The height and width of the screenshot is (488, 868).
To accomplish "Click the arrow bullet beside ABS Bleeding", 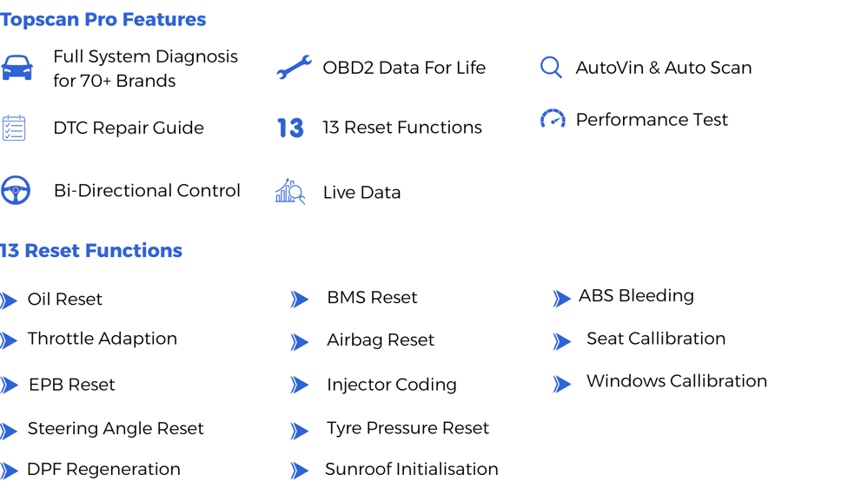I will click(561, 298).
